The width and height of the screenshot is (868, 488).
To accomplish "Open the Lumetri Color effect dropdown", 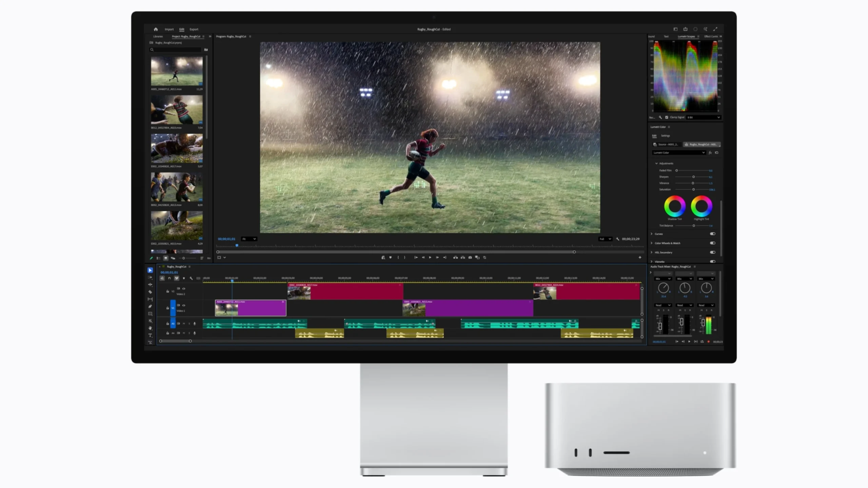I will 679,153.
